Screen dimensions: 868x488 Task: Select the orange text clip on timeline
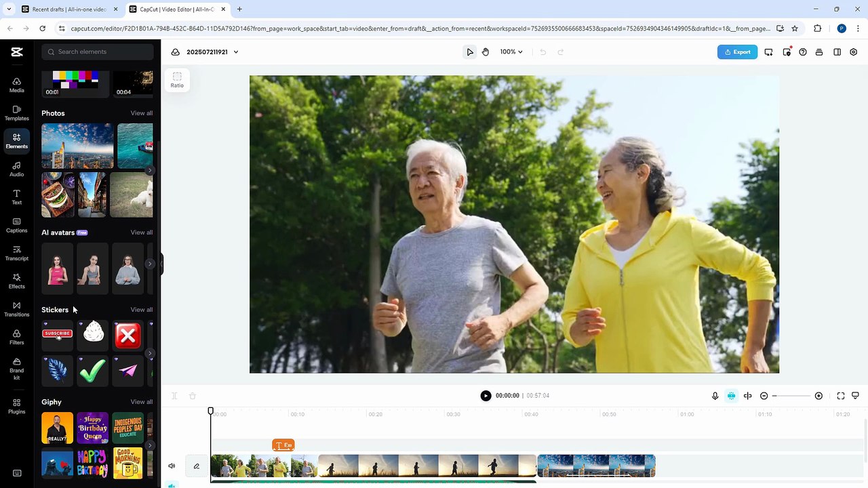(283, 445)
